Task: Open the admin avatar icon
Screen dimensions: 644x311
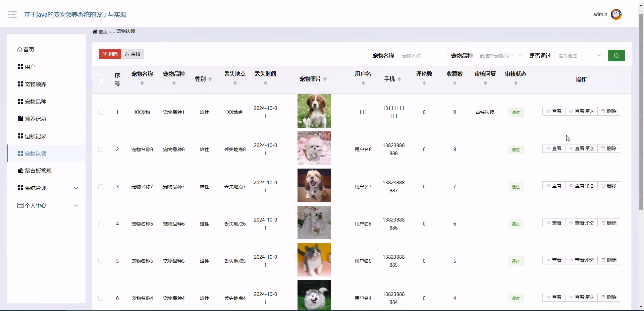Action: (x=616, y=14)
